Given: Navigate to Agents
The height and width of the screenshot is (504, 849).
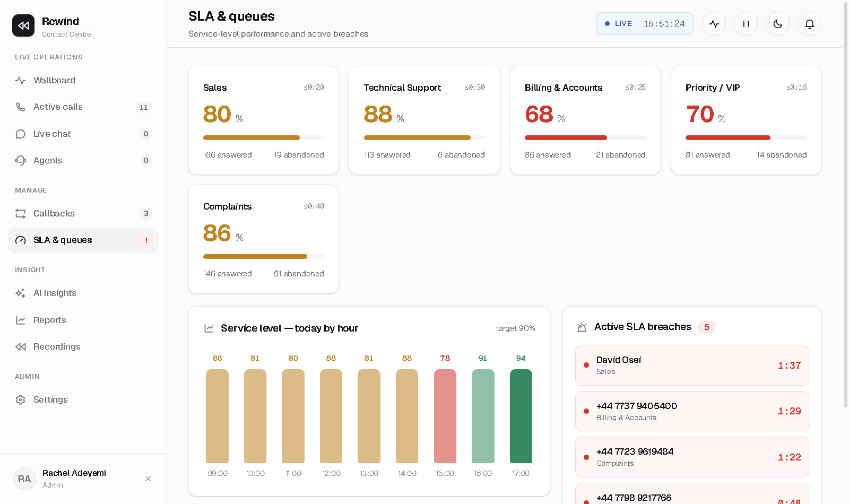Looking at the screenshot, I should click(83, 161).
